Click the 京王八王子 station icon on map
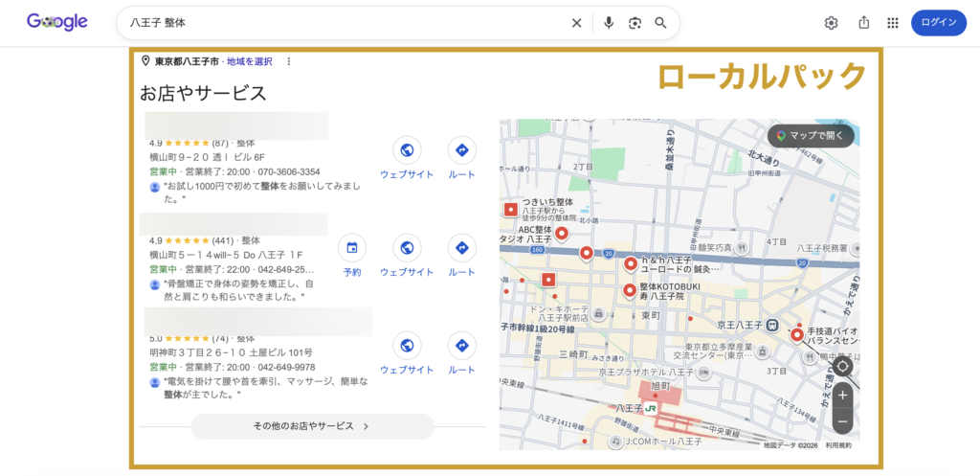980x476 pixels. [x=772, y=325]
